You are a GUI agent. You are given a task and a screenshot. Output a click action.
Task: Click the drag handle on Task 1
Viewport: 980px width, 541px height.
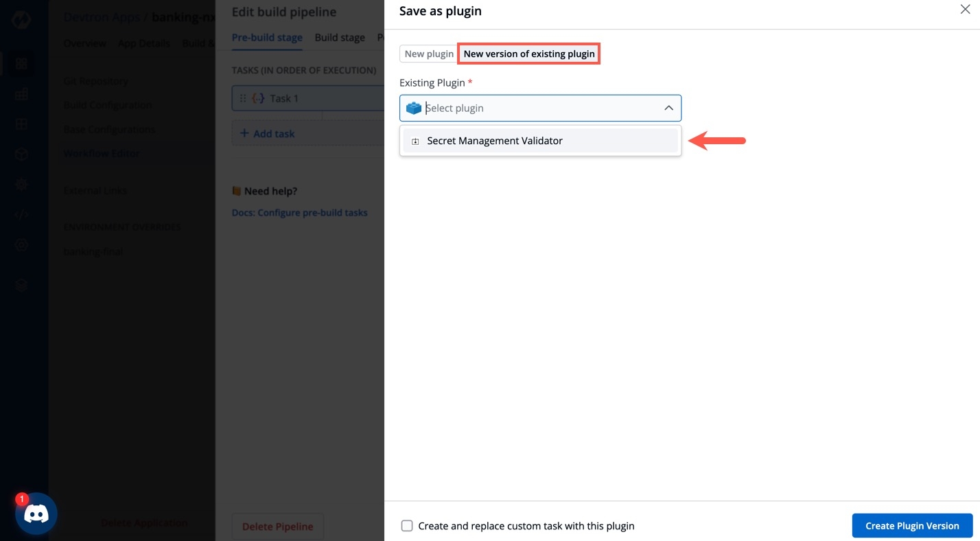242,98
